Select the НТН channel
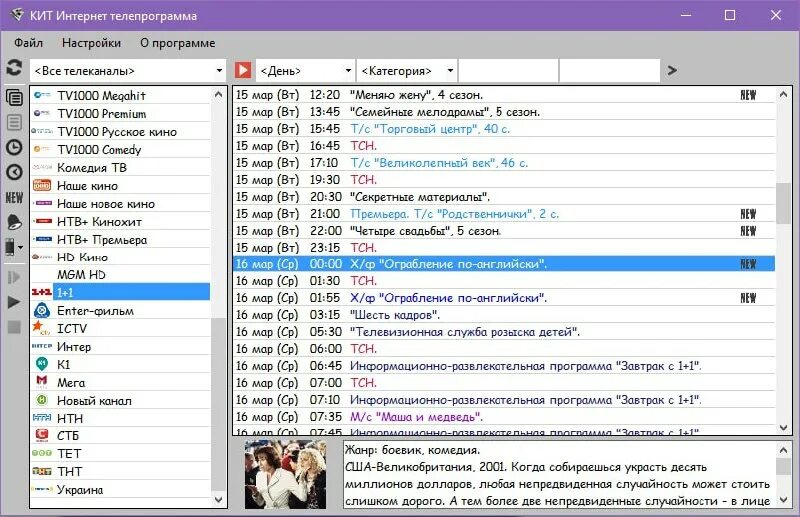The height and width of the screenshot is (517, 800). [x=120, y=418]
